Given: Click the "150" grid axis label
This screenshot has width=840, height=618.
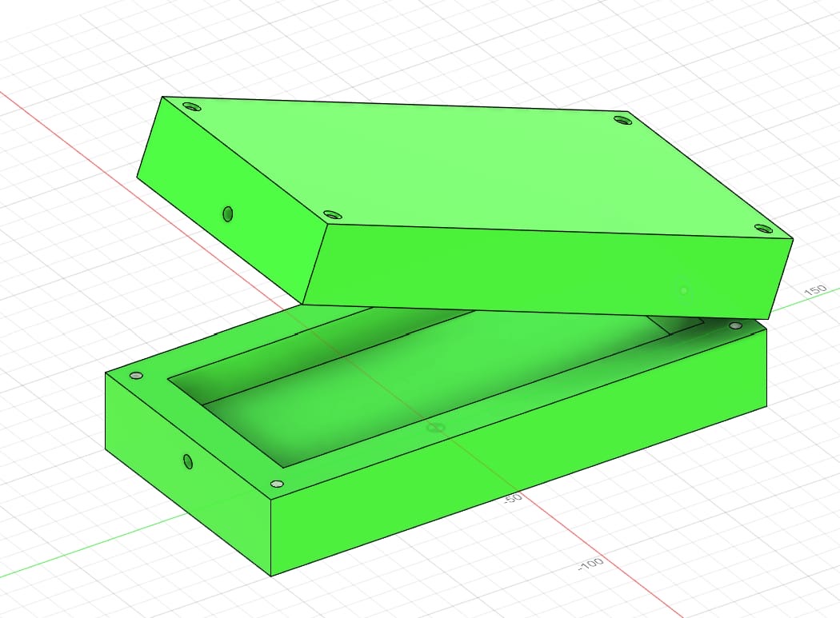Looking at the screenshot, I should pos(815,291).
